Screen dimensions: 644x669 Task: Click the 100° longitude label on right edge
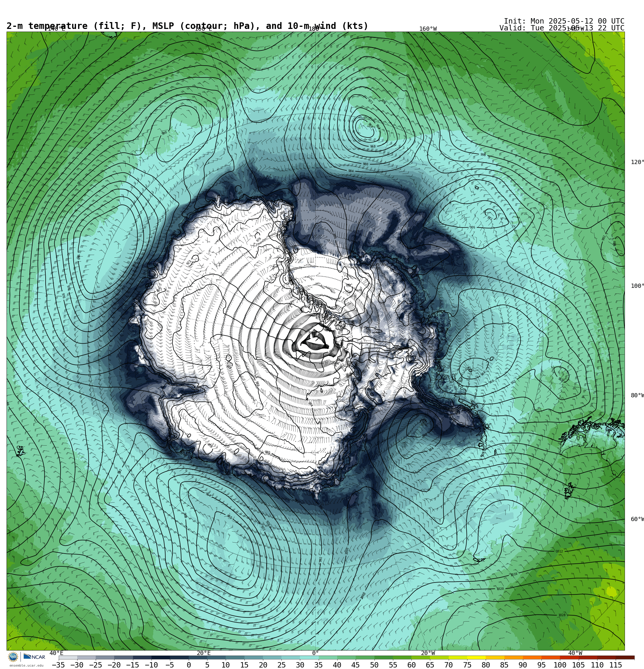637,286
